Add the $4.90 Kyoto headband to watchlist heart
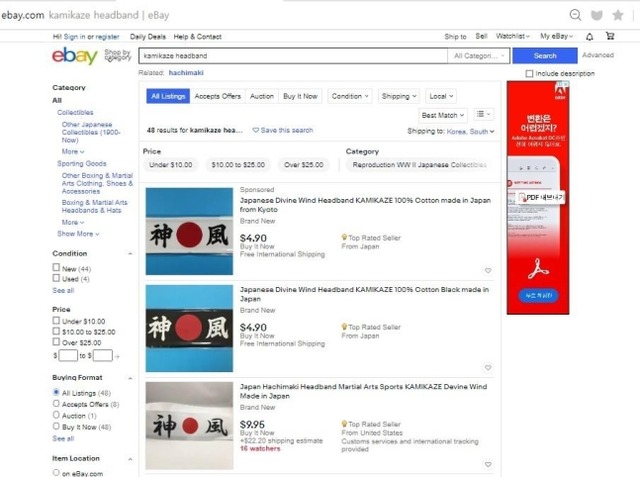This screenshot has width=640, height=477. 488,271
